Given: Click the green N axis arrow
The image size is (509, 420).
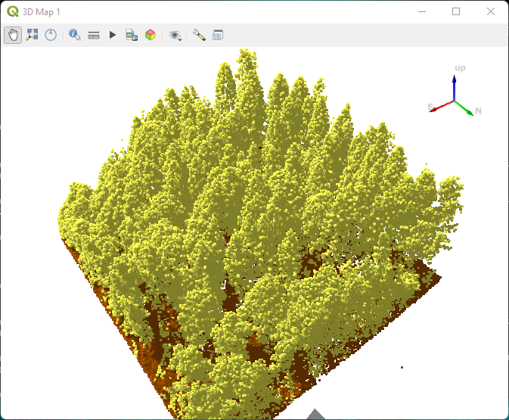Looking at the screenshot, I should click(465, 107).
